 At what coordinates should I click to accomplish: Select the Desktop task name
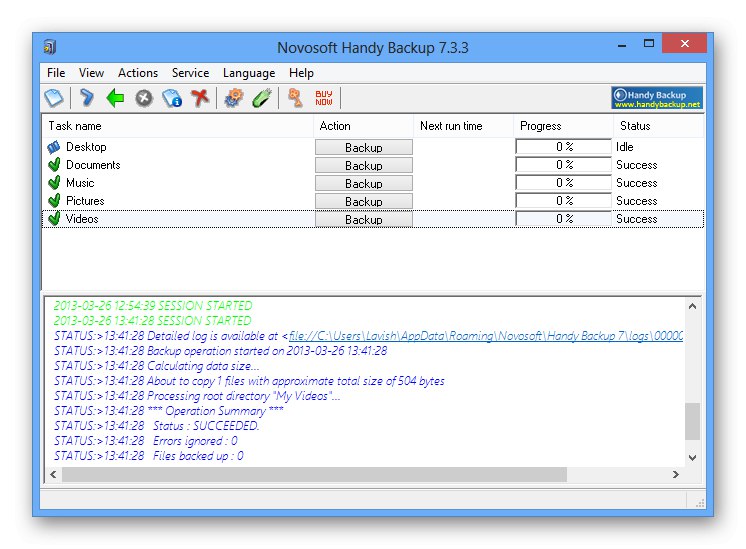point(86,147)
